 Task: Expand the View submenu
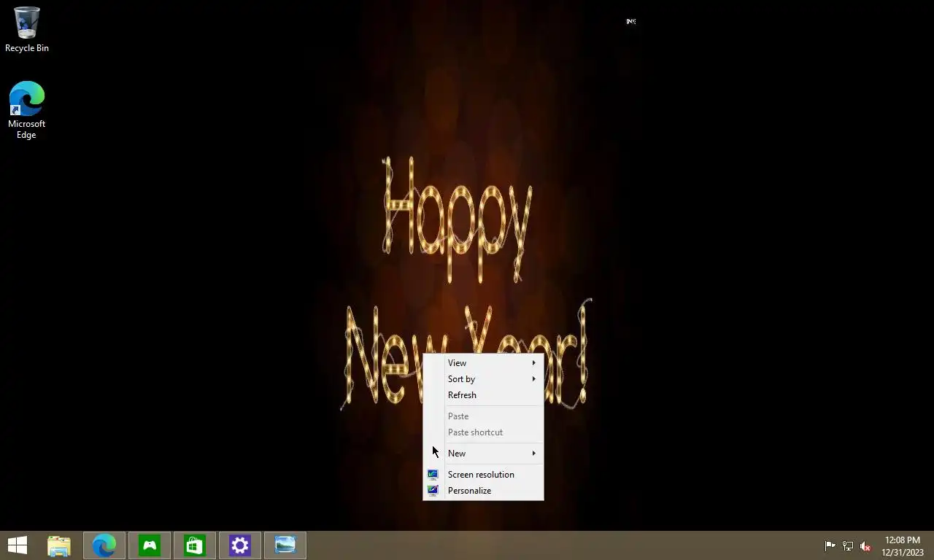pos(483,363)
